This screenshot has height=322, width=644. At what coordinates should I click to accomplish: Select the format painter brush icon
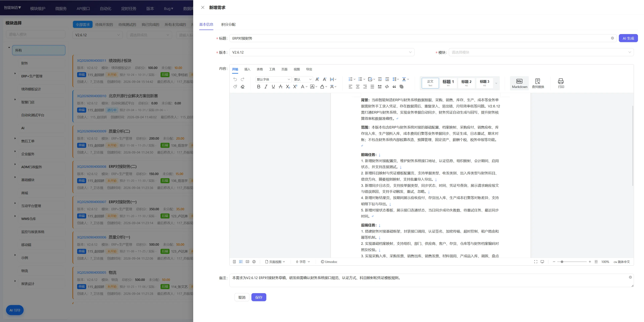pyautogui.click(x=235, y=87)
